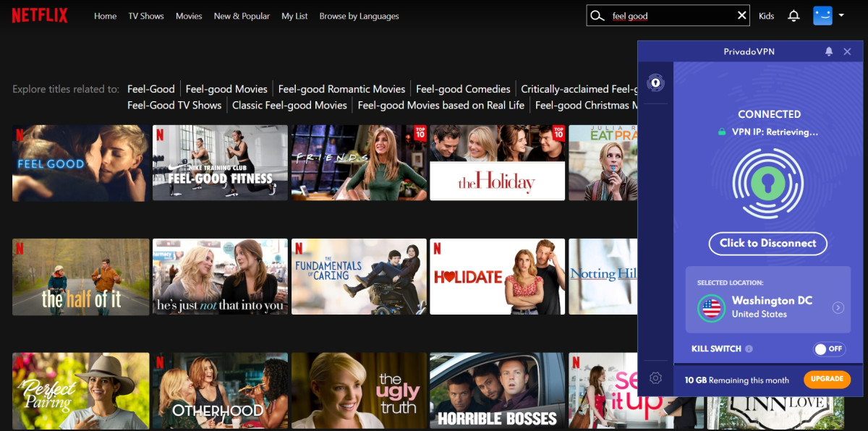Open Horrible Bosses thumbnail

coord(498,391)
